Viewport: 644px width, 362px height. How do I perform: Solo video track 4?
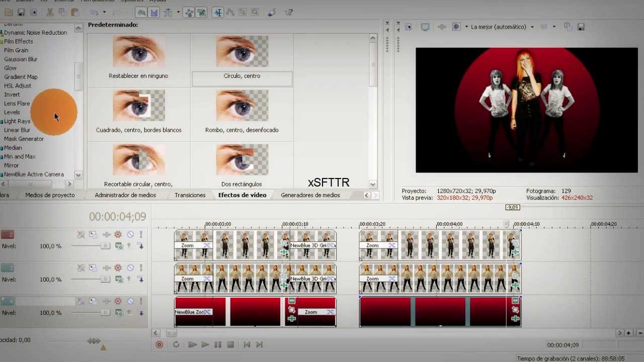[141, 301]
